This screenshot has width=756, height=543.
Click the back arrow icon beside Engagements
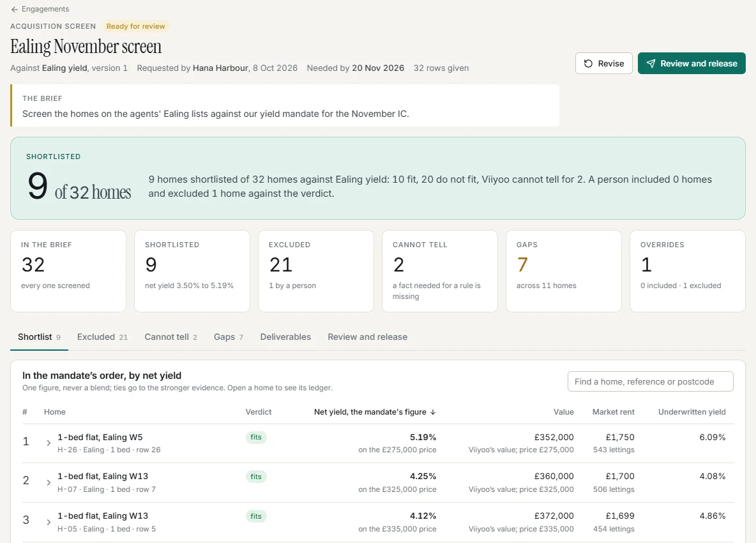coord(15,9)
